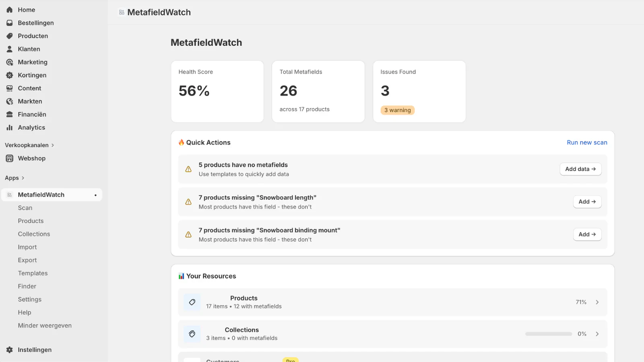Click the Financiën bank icon
Image resolution: width=644 pixels, height=362 pixels.
click(x=10, y=114)
